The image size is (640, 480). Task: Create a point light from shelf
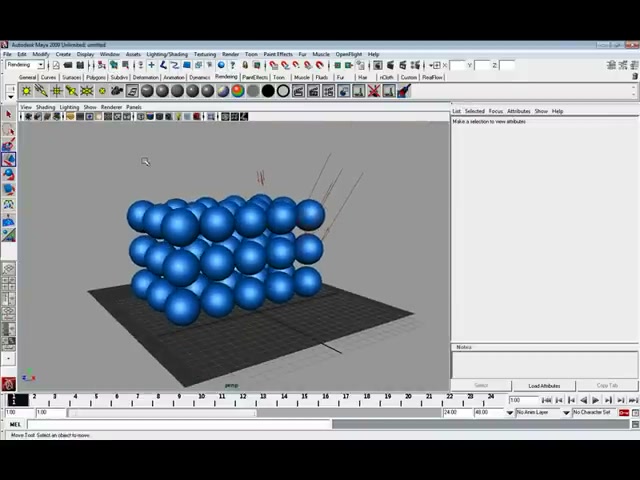point(56,91)
